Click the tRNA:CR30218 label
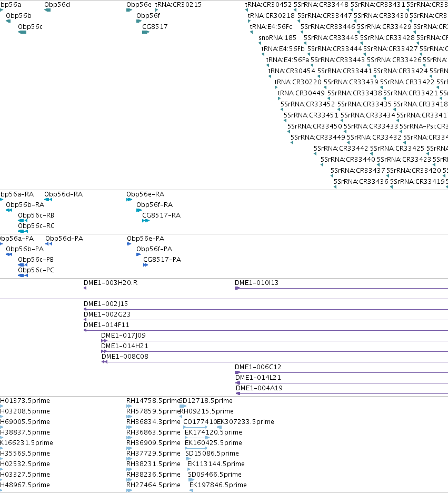Viewport: 448px width, 493px height. click(271, 16)
